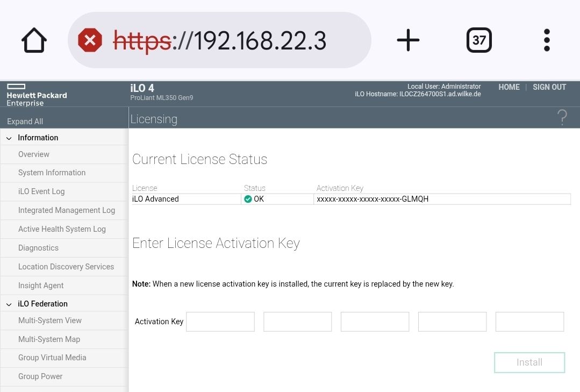
Task: Click the ProLiant ML350 Gen9 model text
Action: [162, 98]
